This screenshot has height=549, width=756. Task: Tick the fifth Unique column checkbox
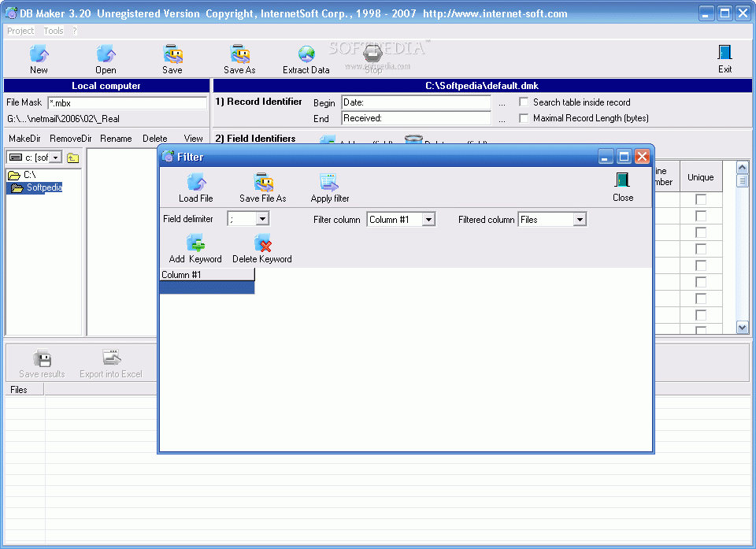(701, 265)
